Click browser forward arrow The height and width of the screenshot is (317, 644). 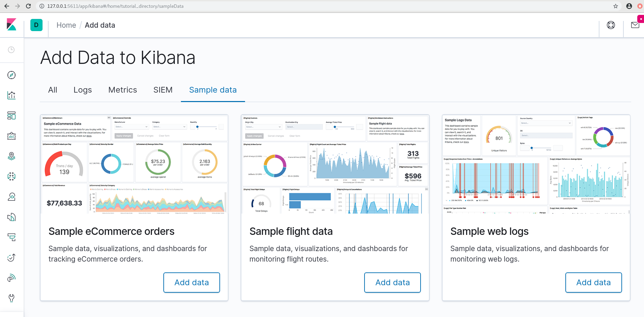(18, 6)
